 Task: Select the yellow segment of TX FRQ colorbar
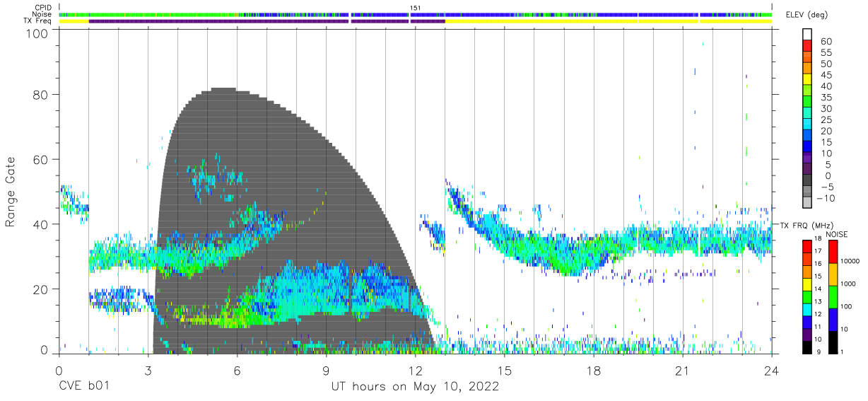click(x=807, y=284)
